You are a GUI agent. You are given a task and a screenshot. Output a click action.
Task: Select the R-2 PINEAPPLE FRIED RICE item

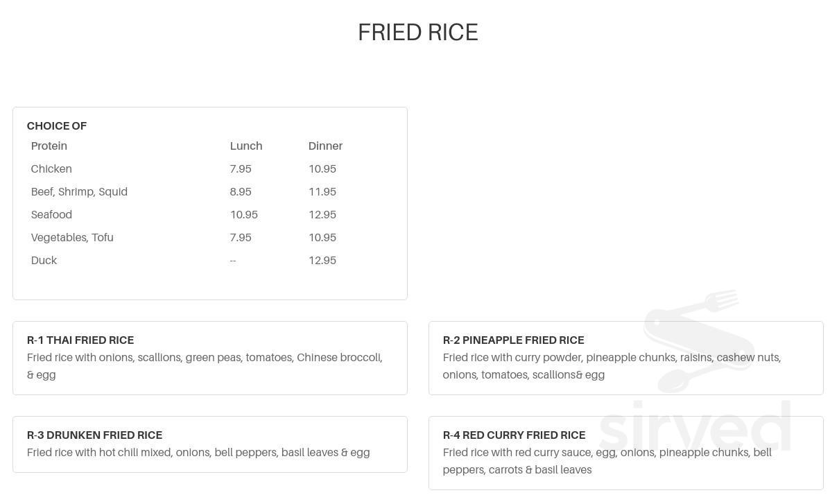(625, 358)
